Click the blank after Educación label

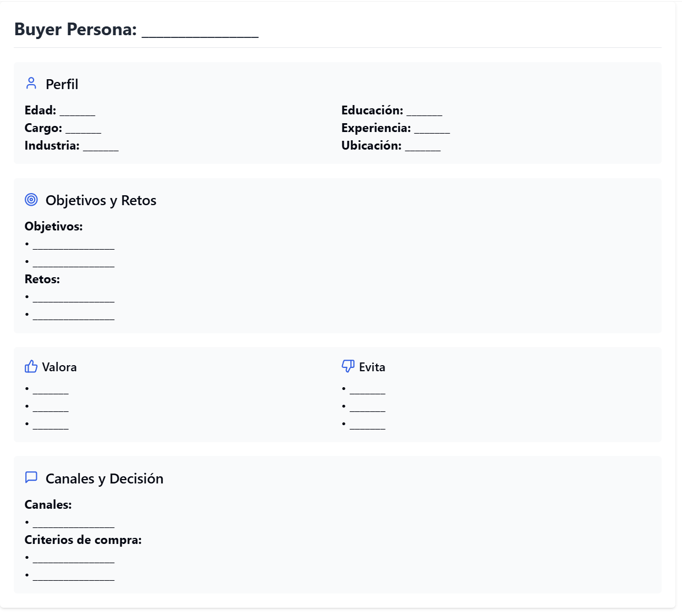(x=424, y=111)
